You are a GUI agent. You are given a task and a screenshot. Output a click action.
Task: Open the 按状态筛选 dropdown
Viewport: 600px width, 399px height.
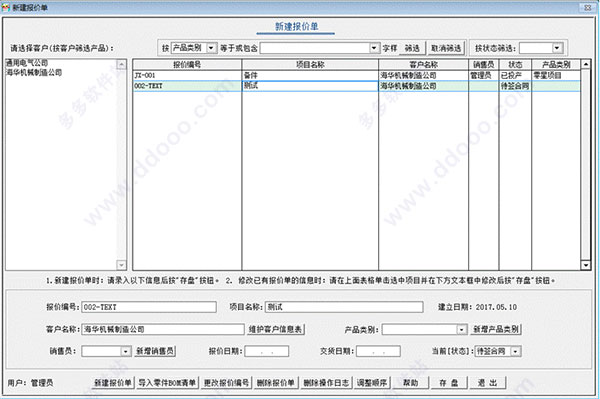tap(557, 48)
